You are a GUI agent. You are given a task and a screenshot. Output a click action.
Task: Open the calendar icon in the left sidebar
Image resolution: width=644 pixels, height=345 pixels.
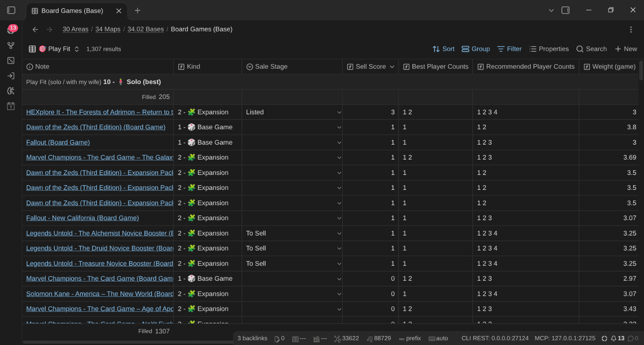pos(11,106)
